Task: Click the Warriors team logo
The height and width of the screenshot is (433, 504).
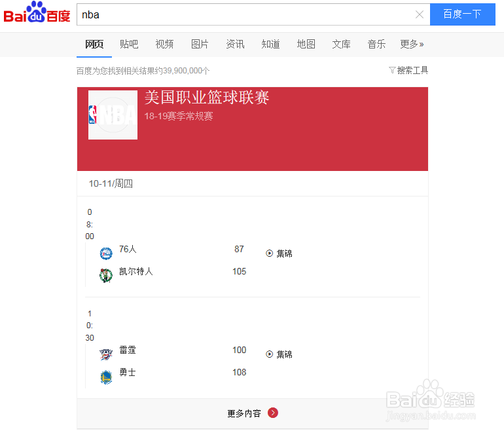Action: (106, 377)
